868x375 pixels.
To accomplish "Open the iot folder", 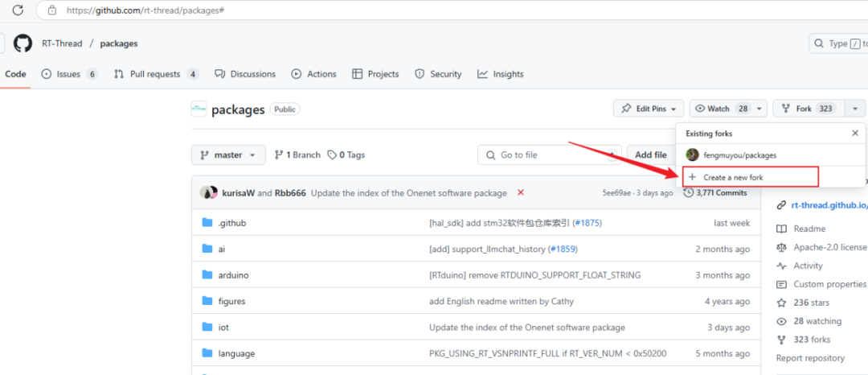I will (x=223, y=328).
